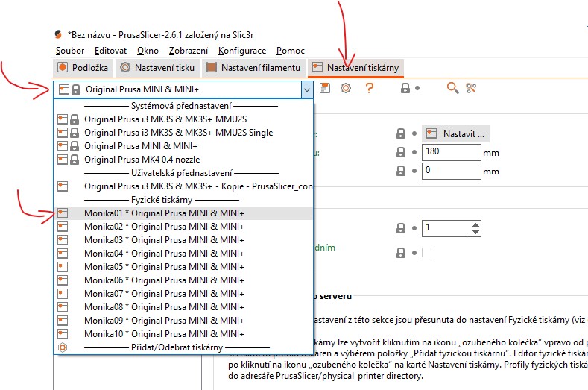Screen dimensions: 588x390
Task: Open the Konfigurace menu
Action: 242,51
